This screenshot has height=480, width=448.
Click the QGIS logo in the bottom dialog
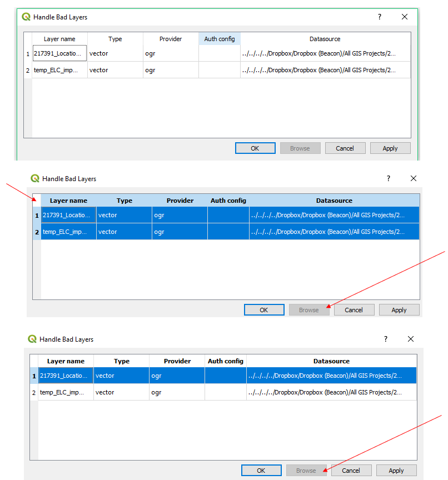point(31,339)
